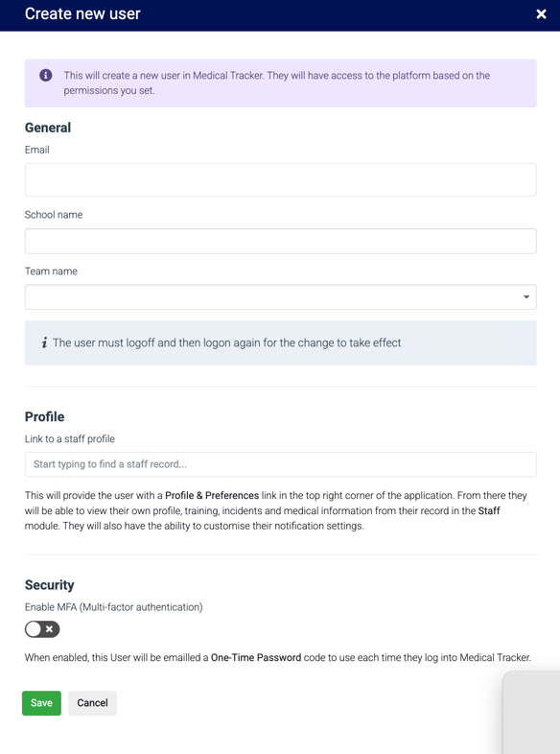Click the purple info circle icon
This screenshot has height=754, width=560.
(46, 75)
